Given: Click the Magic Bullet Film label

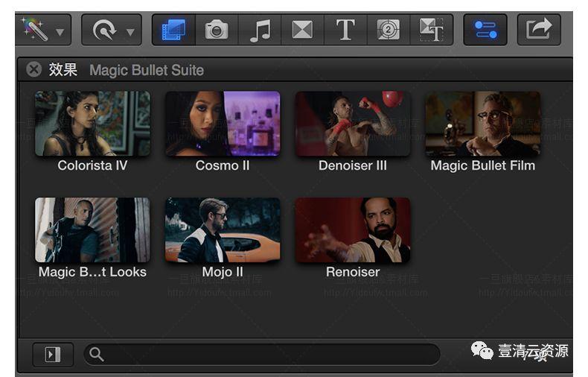Looking at the screenshot, I should pos(483,165).
